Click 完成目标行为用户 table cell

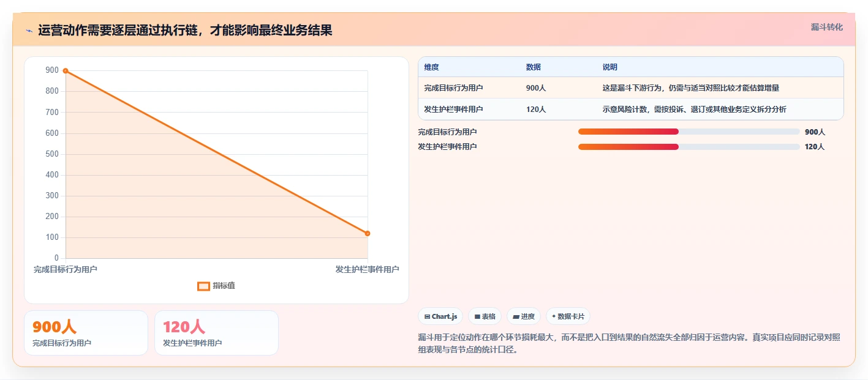[x=454, y=88]
